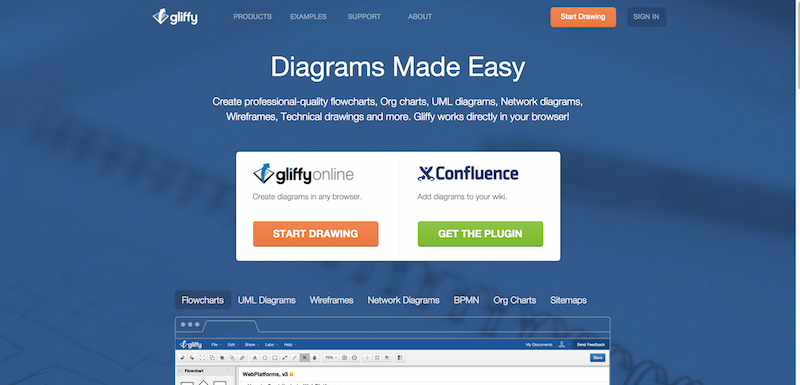Screen dimensions: 800x385
Task: Open the color theme swatch icon
Action: pos(400,357)
